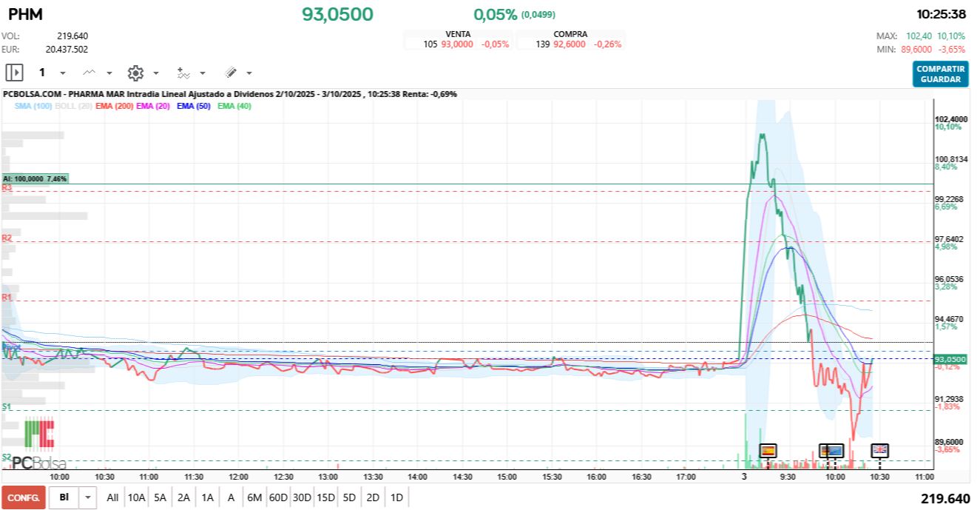980x513 pixels.
Task: Click the Al: 100,0000 alert line label
Action: coord(35,179)
